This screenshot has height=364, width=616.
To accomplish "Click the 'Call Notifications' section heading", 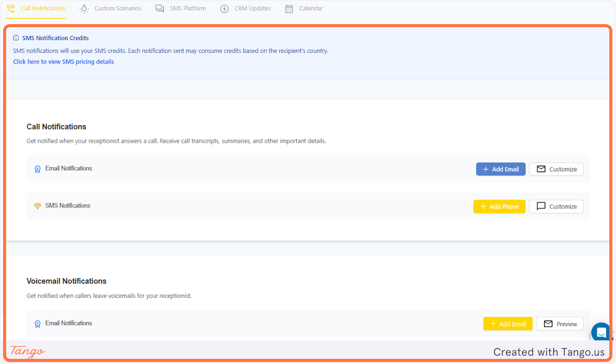I will (56, 127).
